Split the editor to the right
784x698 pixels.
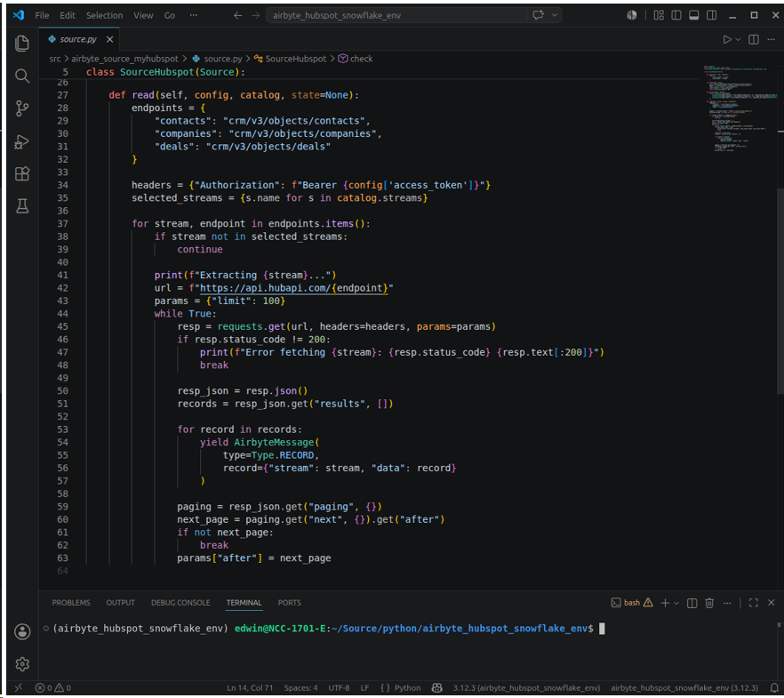[x=754, y=39]
